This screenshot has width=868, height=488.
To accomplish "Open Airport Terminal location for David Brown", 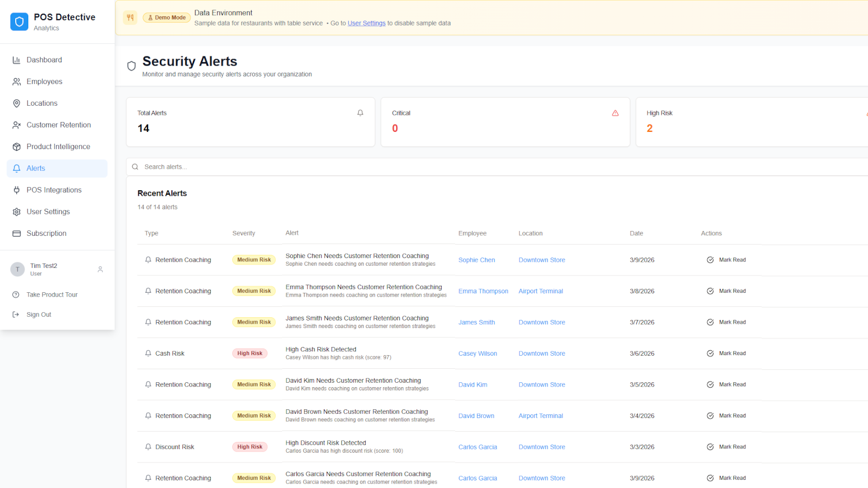I will pos(540,416).
